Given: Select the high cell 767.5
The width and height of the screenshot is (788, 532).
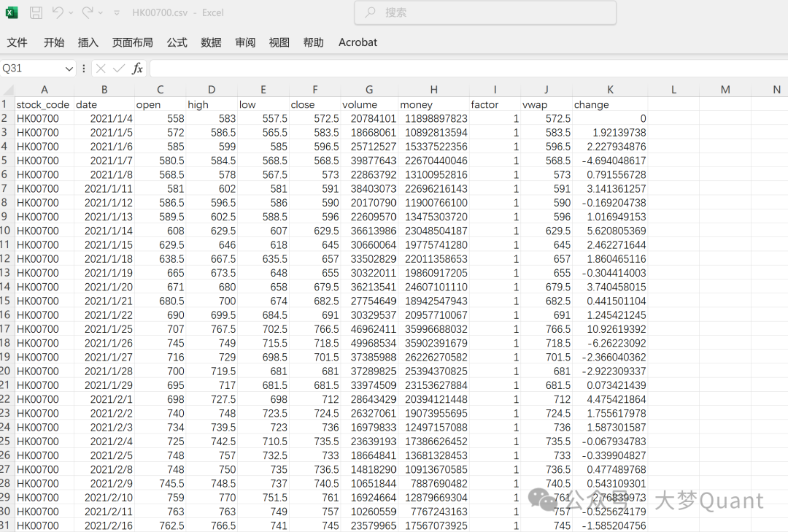Looking at the screenshot, I should [212, 329].
